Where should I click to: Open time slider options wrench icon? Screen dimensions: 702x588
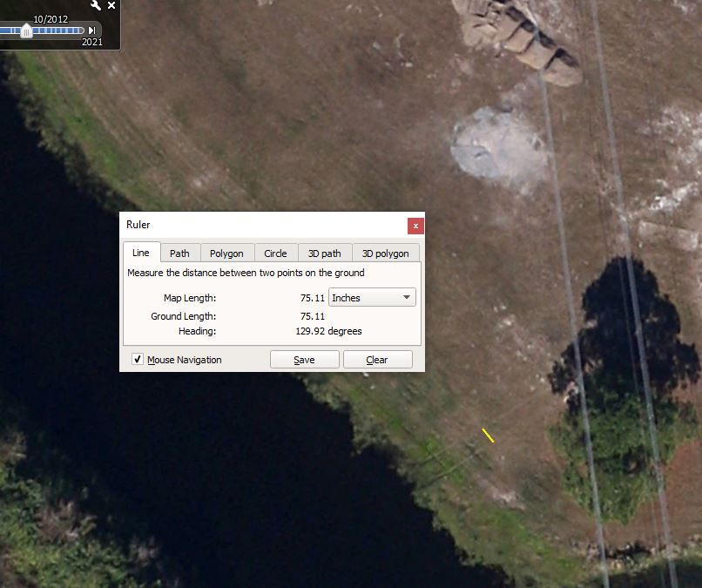[x=96, y=5]
